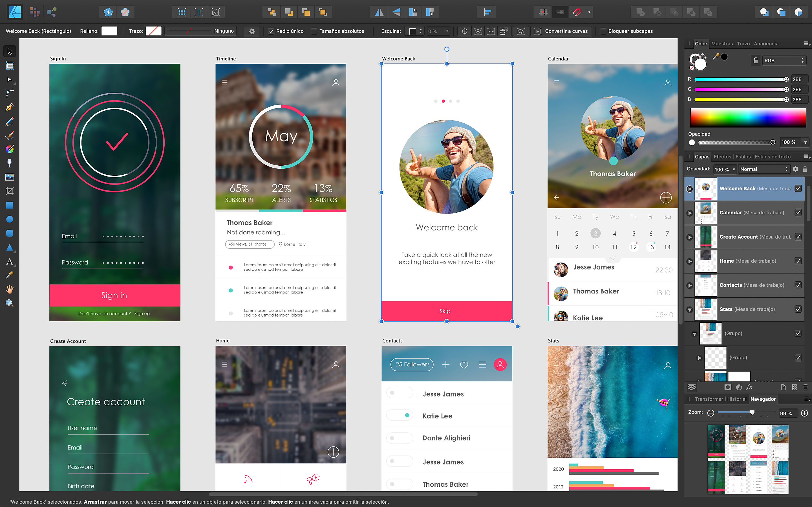Delete layer with the trash icon
This screenshot has height=507, width=812.
coord(805,387)
